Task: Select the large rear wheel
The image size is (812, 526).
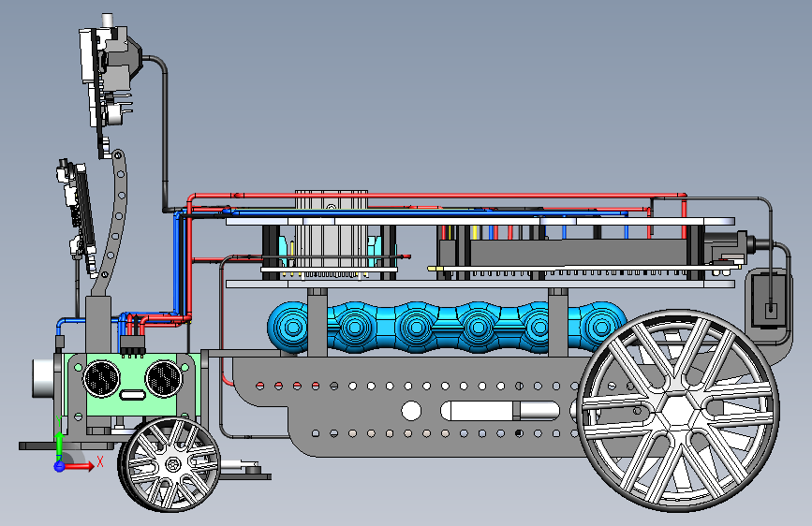Action: [x=677, y=411]
